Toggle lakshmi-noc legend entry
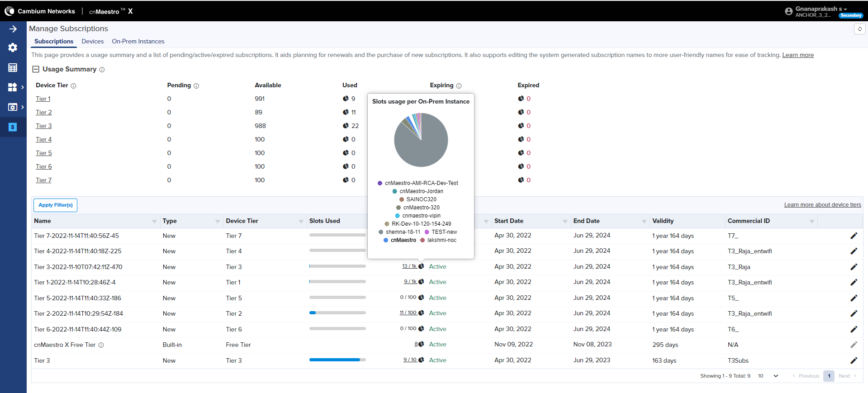The height and width of the screenshot is (393, 868). point(438,240)
